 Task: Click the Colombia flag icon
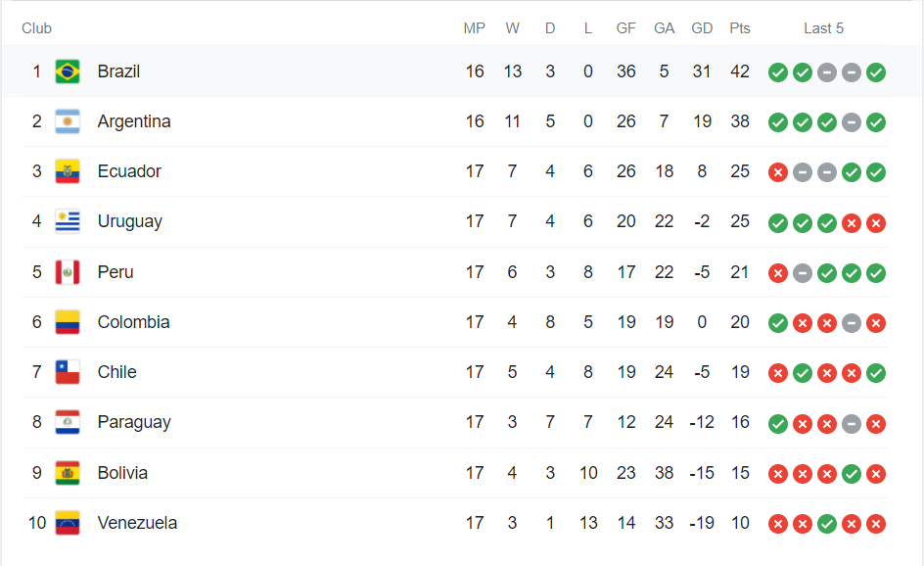click(68, 322)
